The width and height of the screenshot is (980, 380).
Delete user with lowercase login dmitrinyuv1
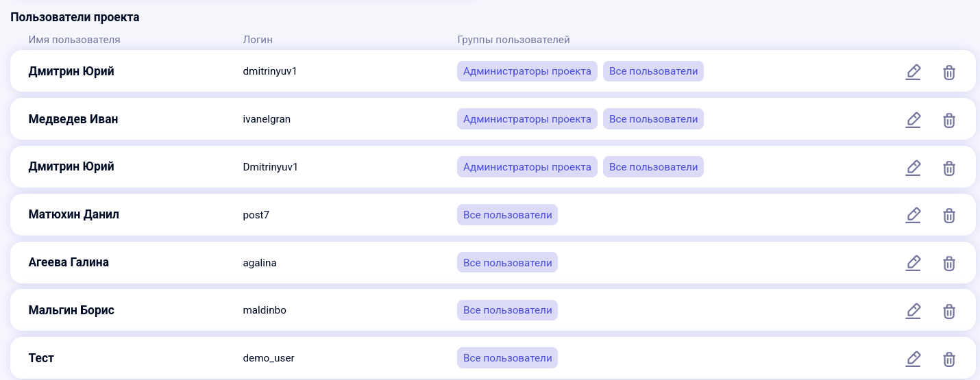click(x=949, y=72)
